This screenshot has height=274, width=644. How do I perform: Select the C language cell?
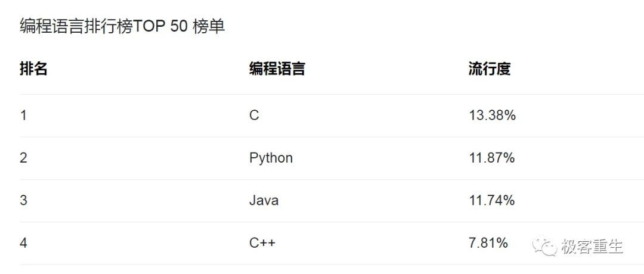(x=254, y=116)
